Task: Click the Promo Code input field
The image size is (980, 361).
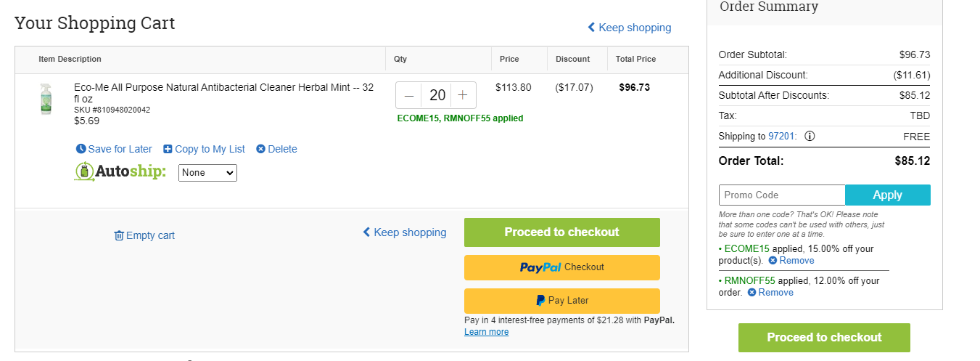Action: coord(782,195)
